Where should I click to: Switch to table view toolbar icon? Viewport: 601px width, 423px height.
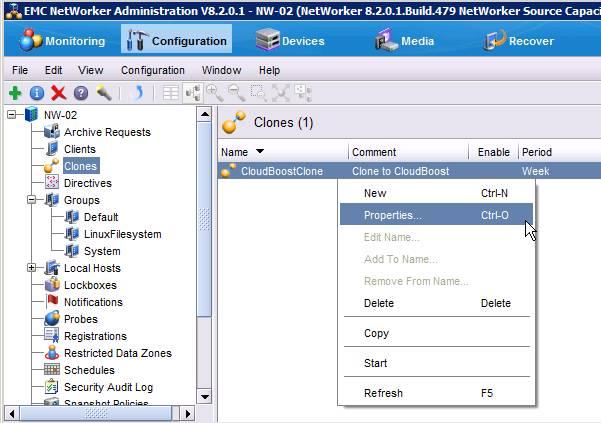coord(171,93)
